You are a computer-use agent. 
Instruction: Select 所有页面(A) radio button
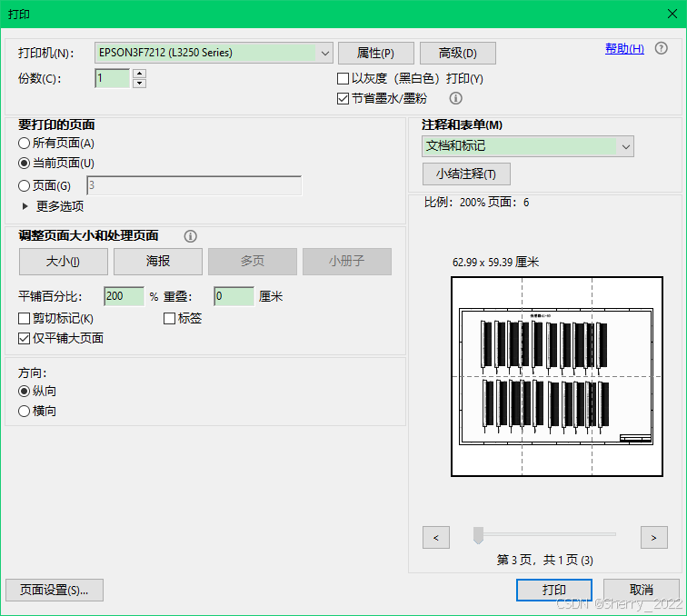25,144
